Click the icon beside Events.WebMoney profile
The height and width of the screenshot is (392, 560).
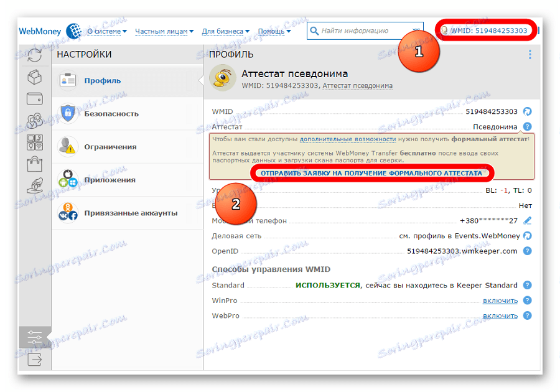[x=527, y=236]
